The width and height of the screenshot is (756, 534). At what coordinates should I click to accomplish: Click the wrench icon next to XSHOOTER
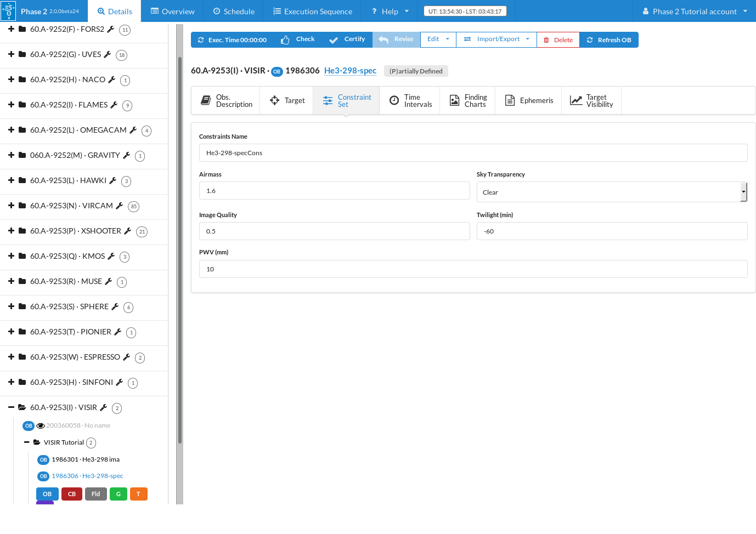pyautogui.click(x=127, y=231)
